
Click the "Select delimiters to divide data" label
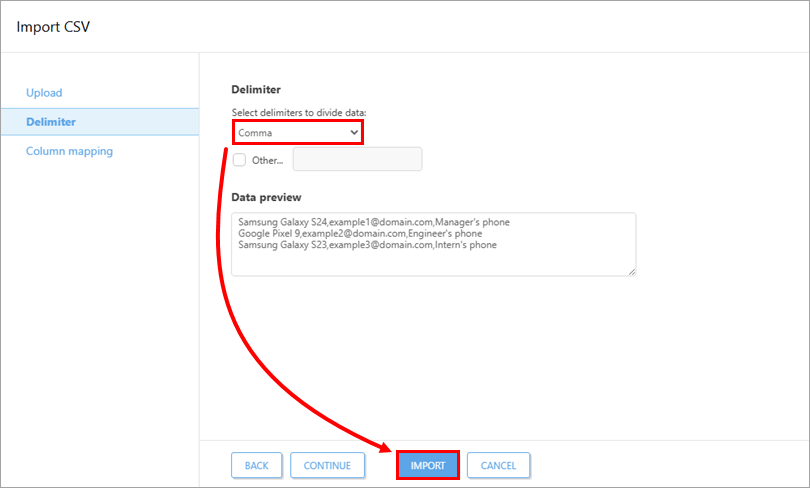pos(299,113)
